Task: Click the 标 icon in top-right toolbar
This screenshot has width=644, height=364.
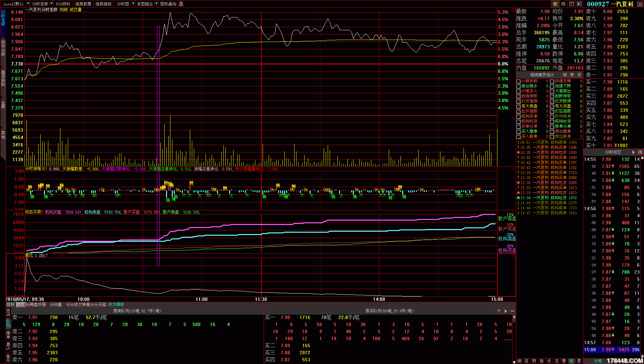Action: (555, 4)
